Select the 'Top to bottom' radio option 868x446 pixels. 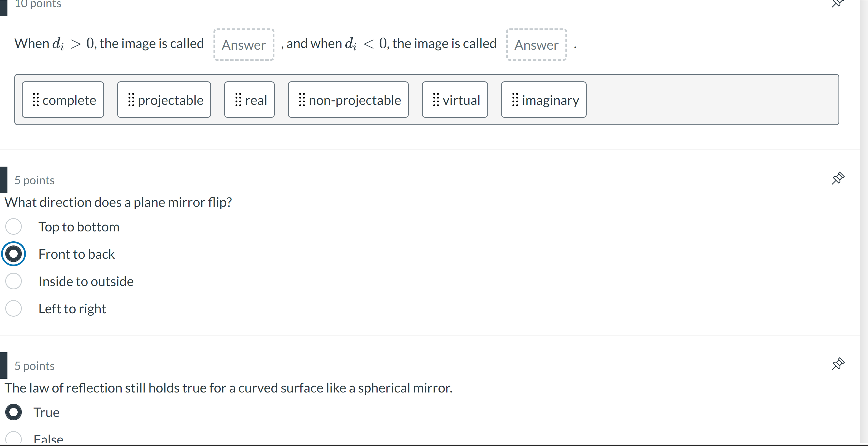coord(14,226)
